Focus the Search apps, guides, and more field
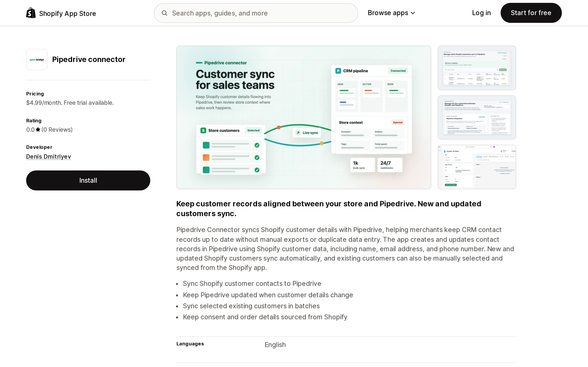Viewport: 588px width, 367px height. tap(256, 13)
